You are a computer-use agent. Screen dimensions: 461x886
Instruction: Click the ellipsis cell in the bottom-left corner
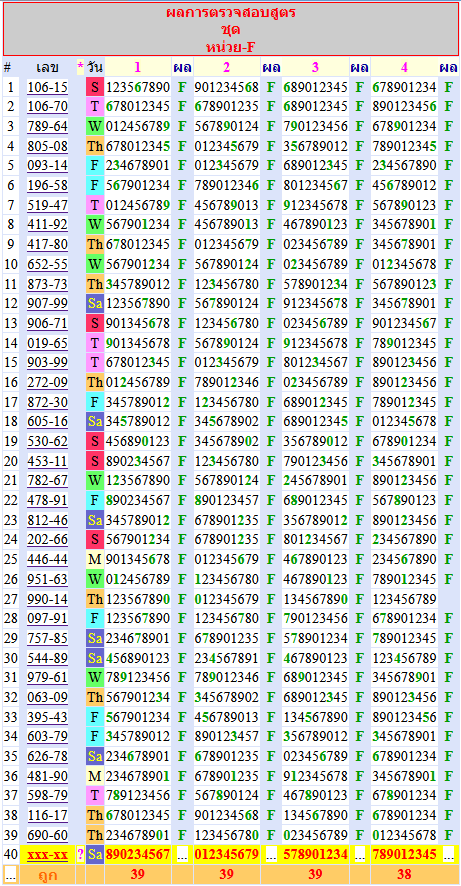tap(11, 875)
